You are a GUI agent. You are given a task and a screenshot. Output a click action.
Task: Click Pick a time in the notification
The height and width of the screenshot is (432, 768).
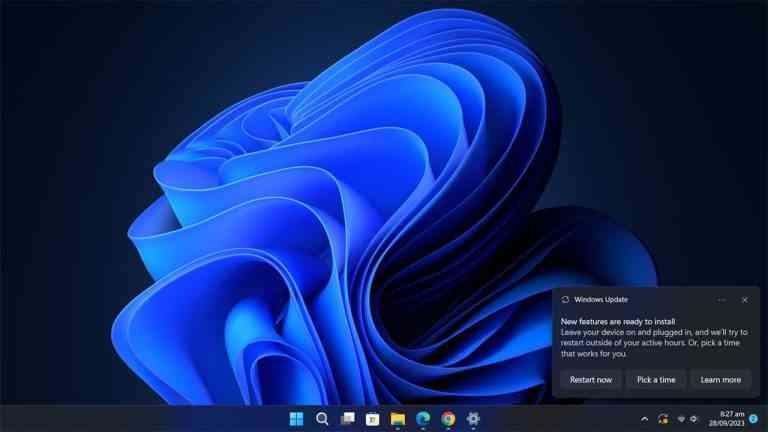coord(656,380)
